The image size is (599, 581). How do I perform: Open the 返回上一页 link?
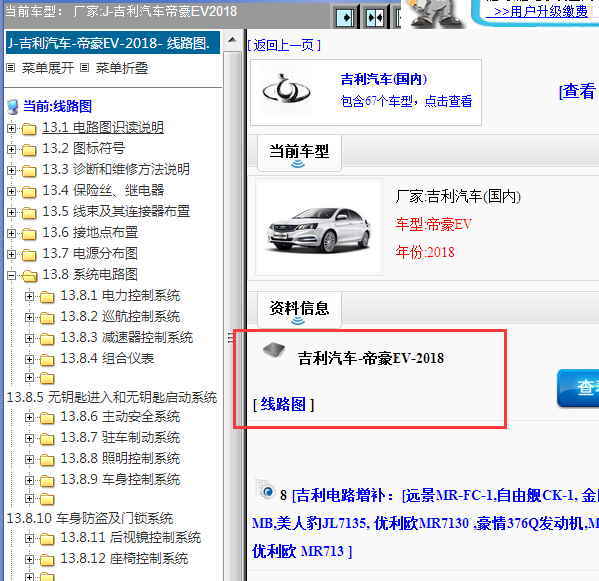284,45
